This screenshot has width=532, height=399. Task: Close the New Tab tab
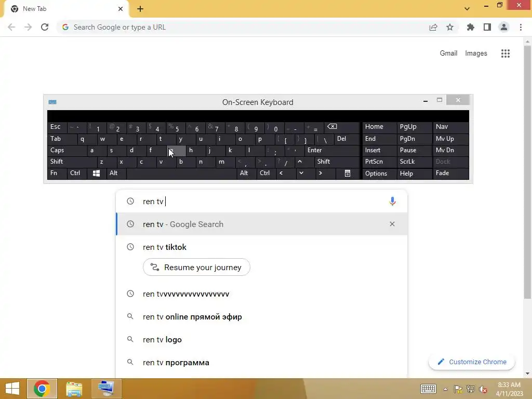pos(121,9)
